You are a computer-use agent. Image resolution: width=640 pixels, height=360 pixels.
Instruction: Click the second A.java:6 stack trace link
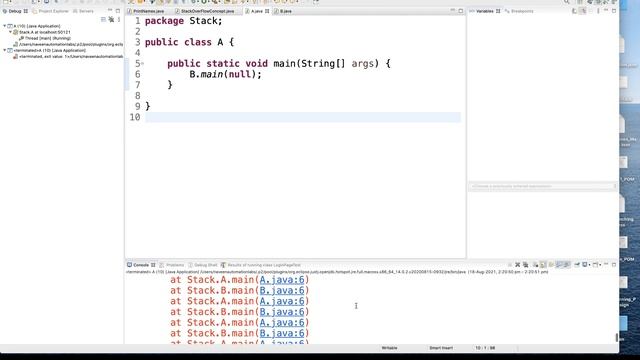coord(282,301)
